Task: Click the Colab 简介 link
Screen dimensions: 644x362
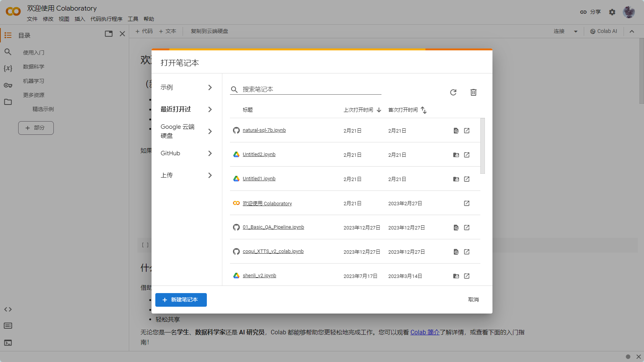Action: coord(425,332)
